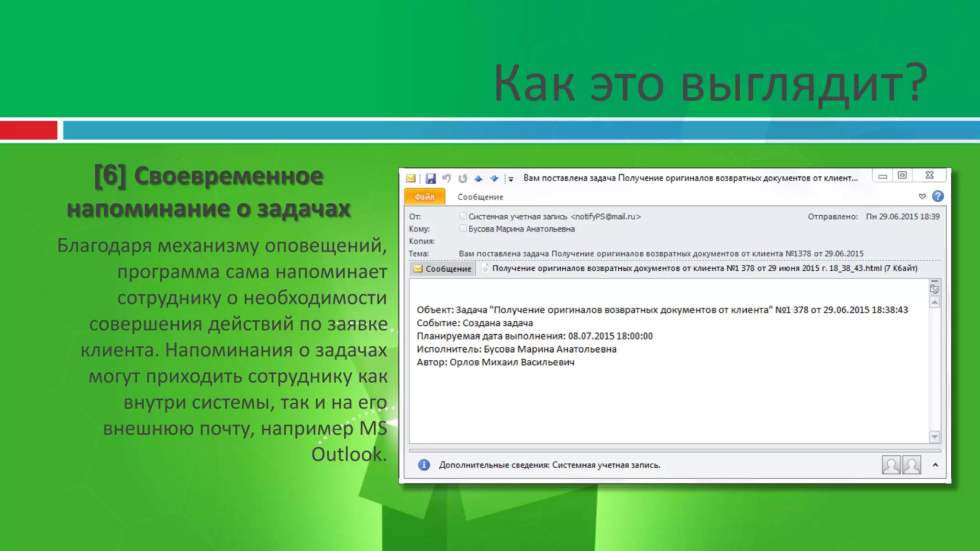The width and height of the screenshot is (980, 551).
Task: Click Дополнительные сведения: Системная учетная запись text
Action: pos(549,465)
